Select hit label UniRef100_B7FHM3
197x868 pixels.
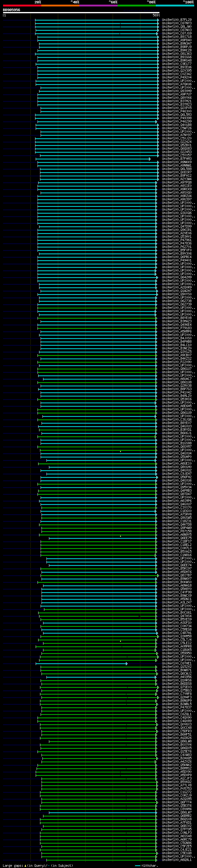[x=177, y=159]
